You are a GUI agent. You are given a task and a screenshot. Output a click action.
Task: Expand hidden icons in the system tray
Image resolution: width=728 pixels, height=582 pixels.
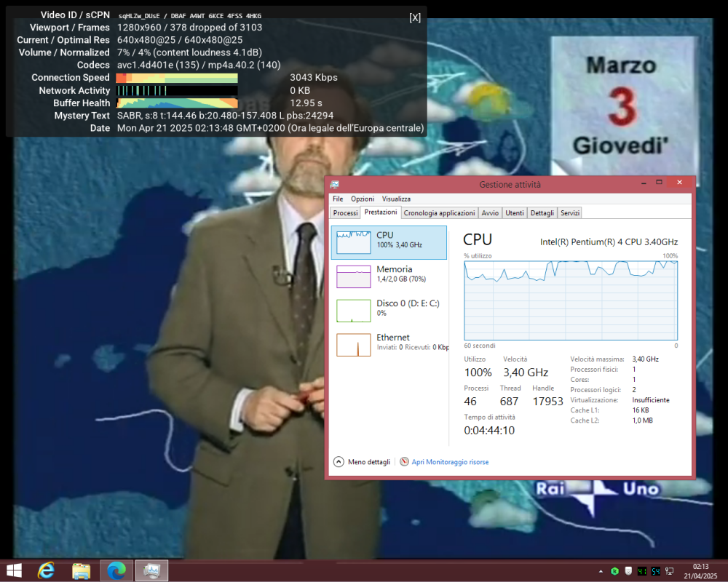tap(601, 570)
